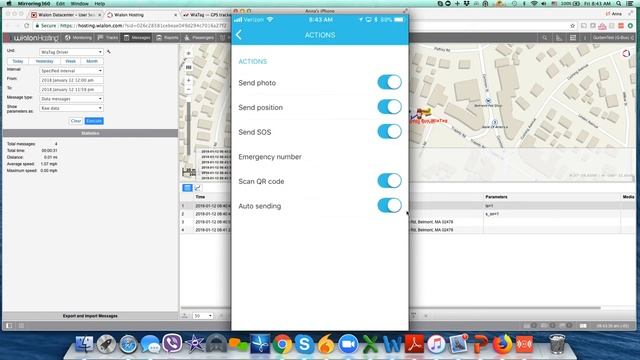Open Spotlight search in menu bar
Viewport: 640px width, 360px height.
(619, 4)
